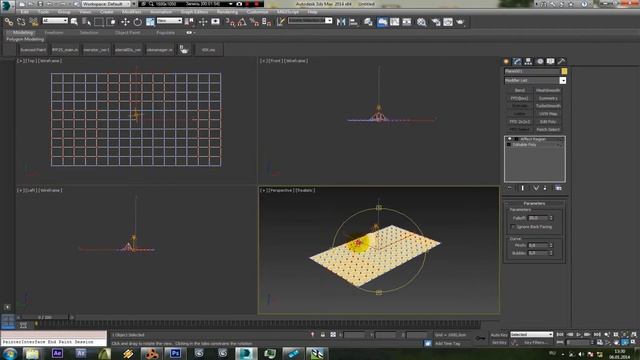Switch to the Freeform ribbon tab
The image size is (640, 360).
(54, 33)
